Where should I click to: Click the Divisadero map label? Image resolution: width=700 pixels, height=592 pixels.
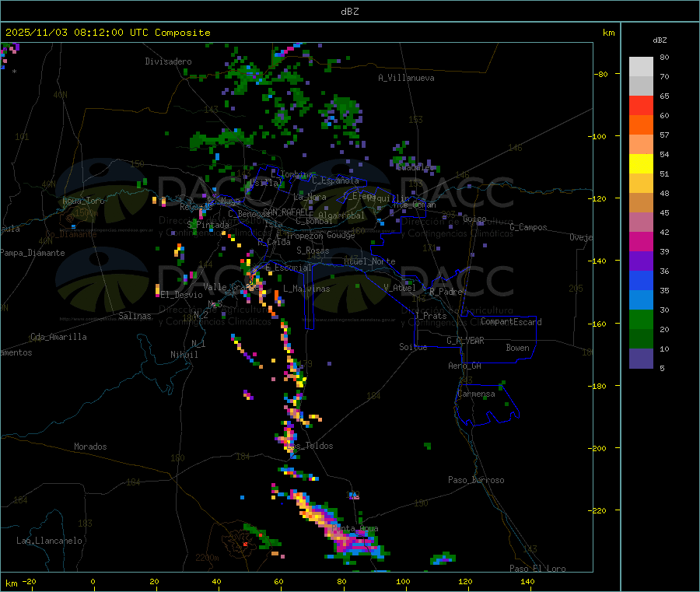click(x=168, y=61)
